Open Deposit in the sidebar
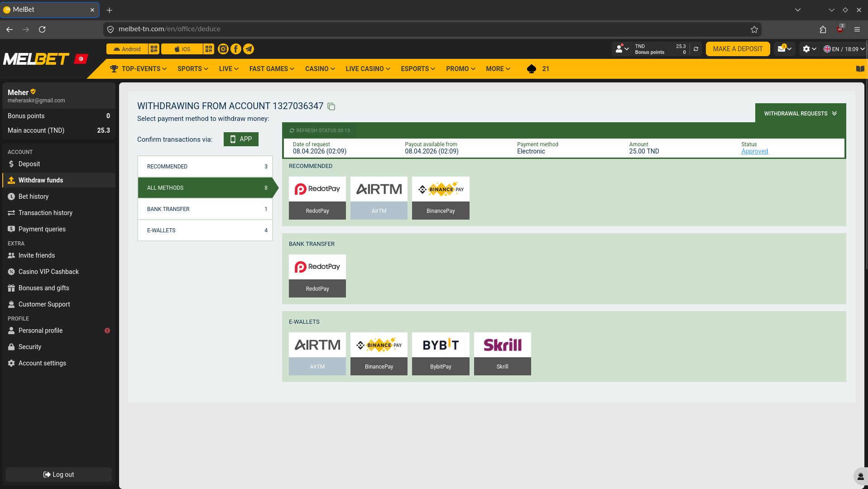Screen dimensions: 868x489 [x=59, y=164]
